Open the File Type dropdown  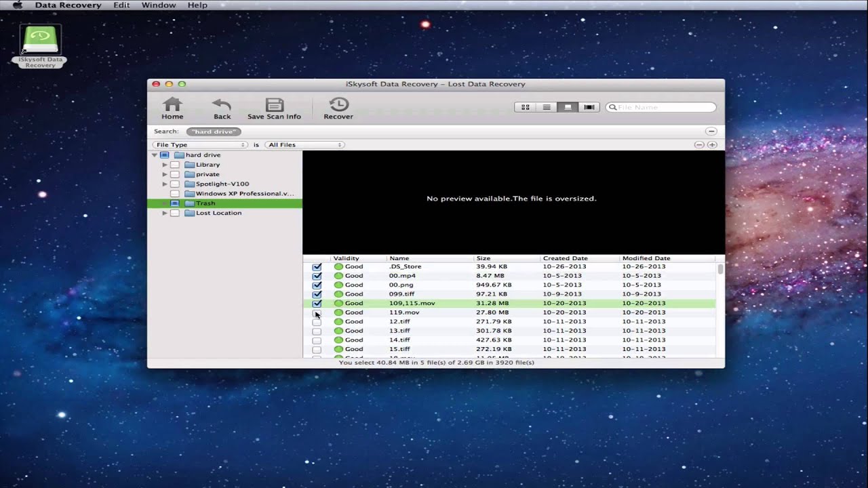tap(200, 145)
